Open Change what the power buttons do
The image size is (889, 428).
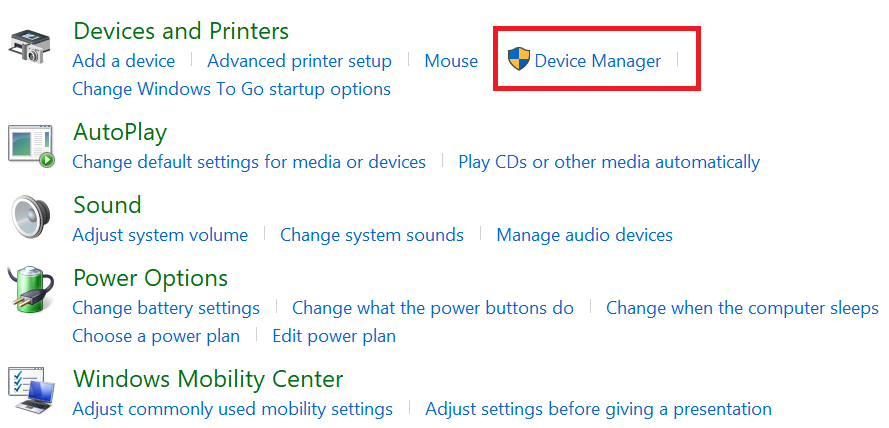(x=433, y=308)
